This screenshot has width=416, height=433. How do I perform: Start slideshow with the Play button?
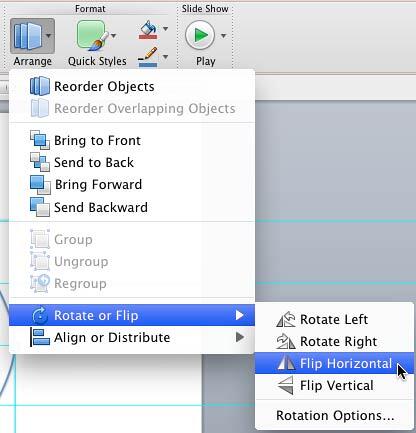tap(200, 35)
